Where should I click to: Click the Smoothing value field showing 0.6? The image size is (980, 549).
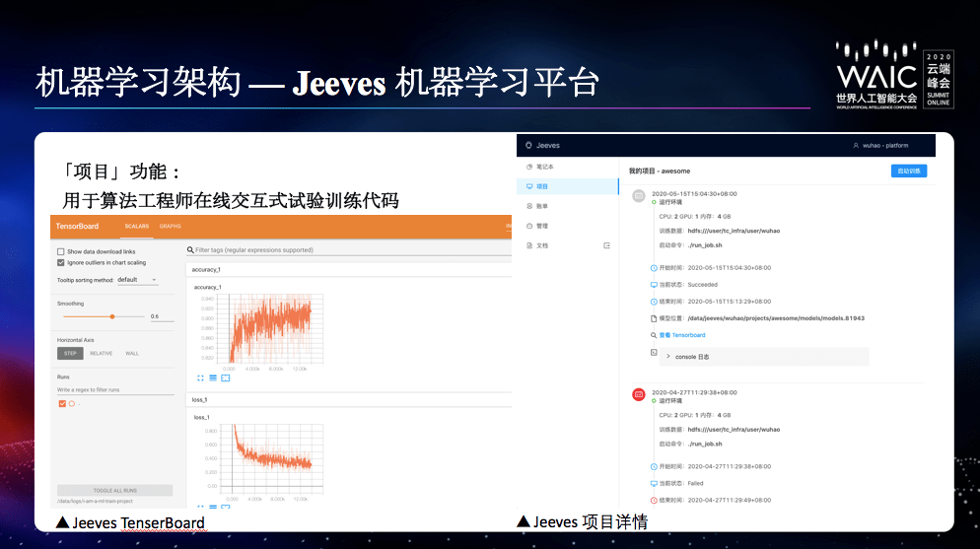[x=162, y=316]
